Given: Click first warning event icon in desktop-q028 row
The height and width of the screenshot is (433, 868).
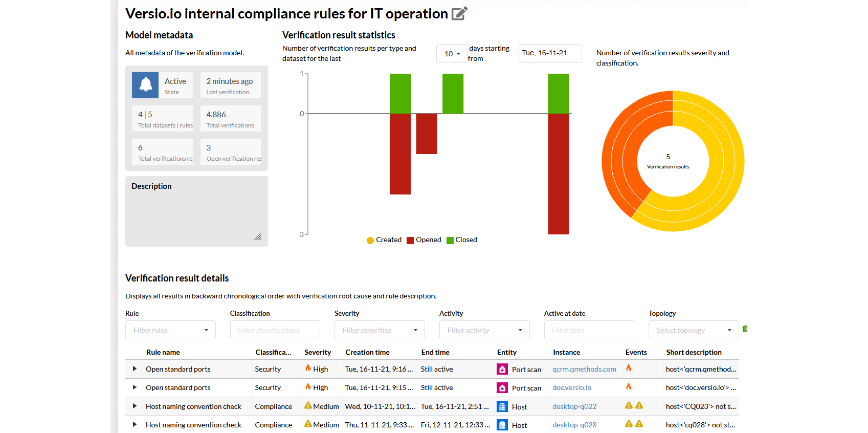Looking at the screenshot, I should pyautogui.click(x=629, y=424).
